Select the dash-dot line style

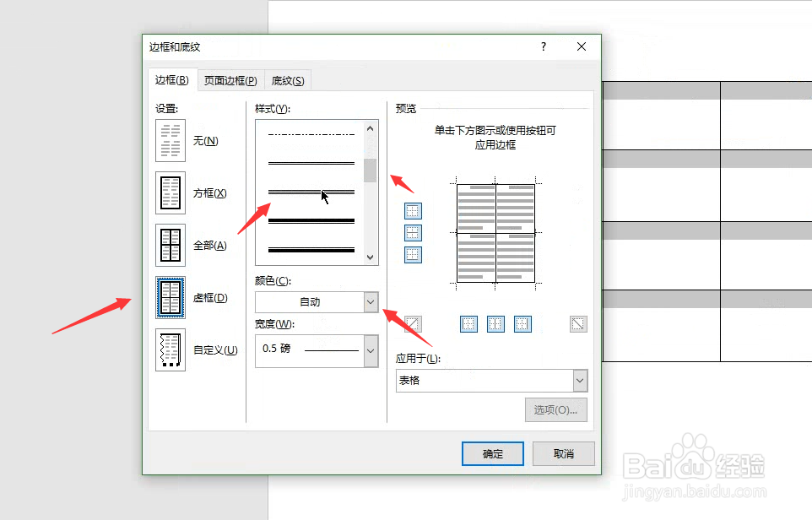pos(311,134)
